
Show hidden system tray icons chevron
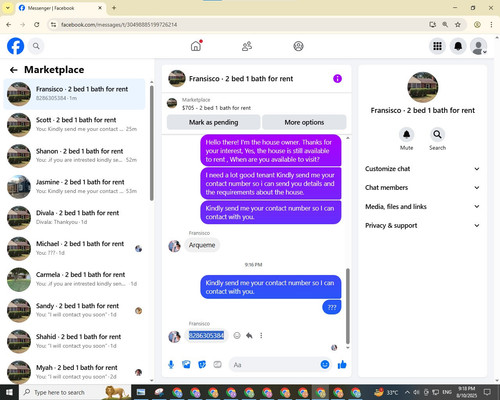click(407, 392)
